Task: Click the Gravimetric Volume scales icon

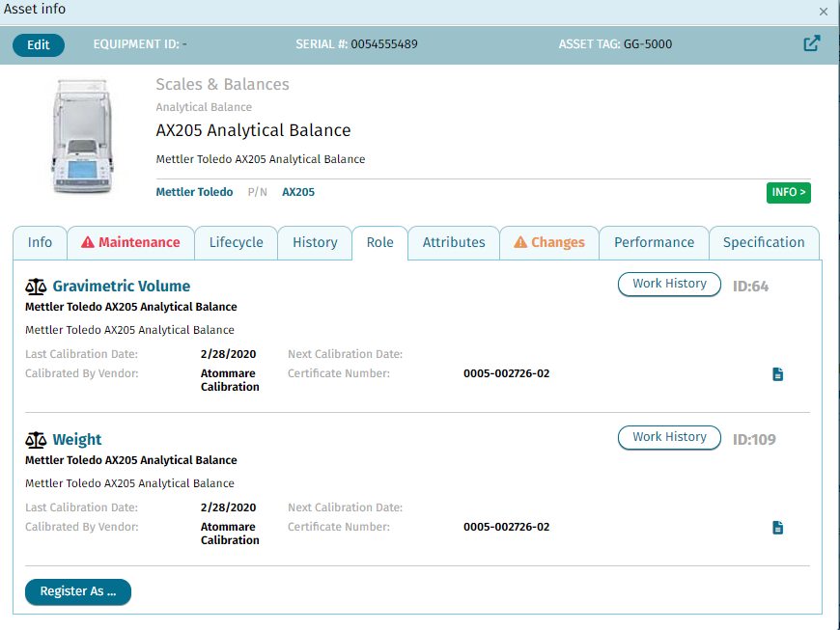Action: [x=36, y=287]
